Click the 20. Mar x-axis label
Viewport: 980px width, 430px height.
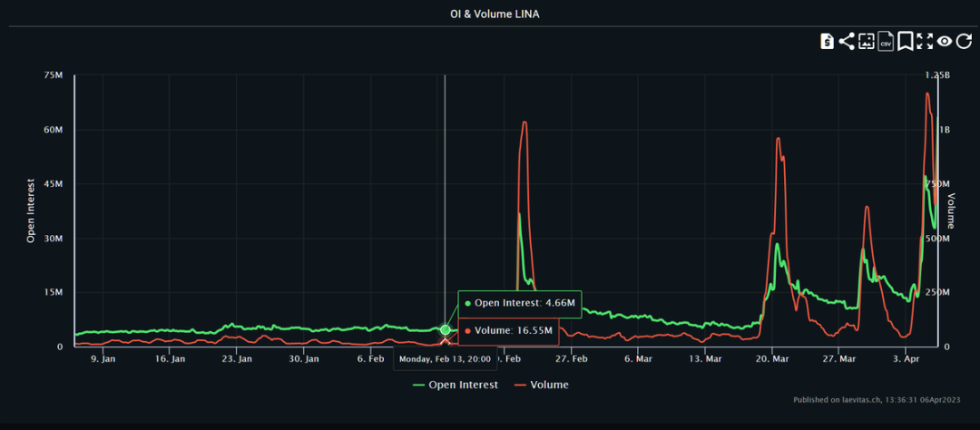point(771,359)
